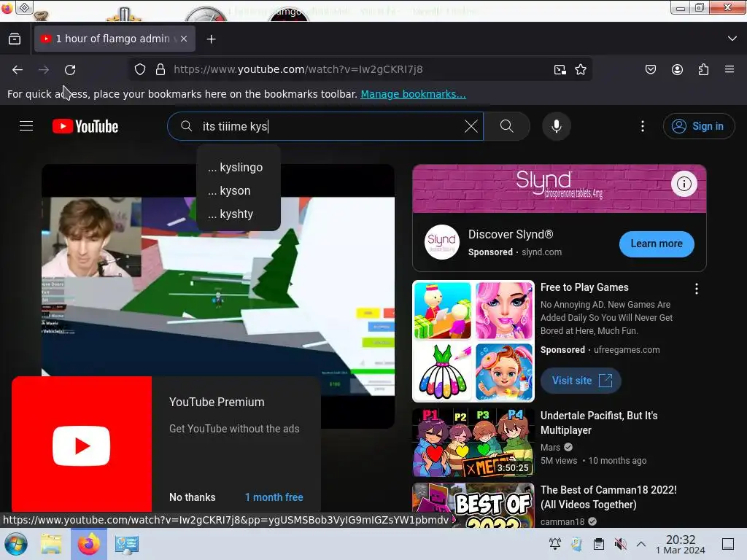Image resolution: width=747 pixels, height=560 pixels.
Task: Select the 'kyshty' search suggestion
Action: click(239, 214)
